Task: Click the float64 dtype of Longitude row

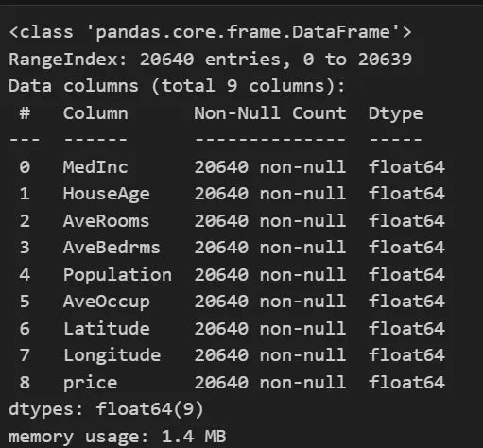Action: click(x=406, y=355)
